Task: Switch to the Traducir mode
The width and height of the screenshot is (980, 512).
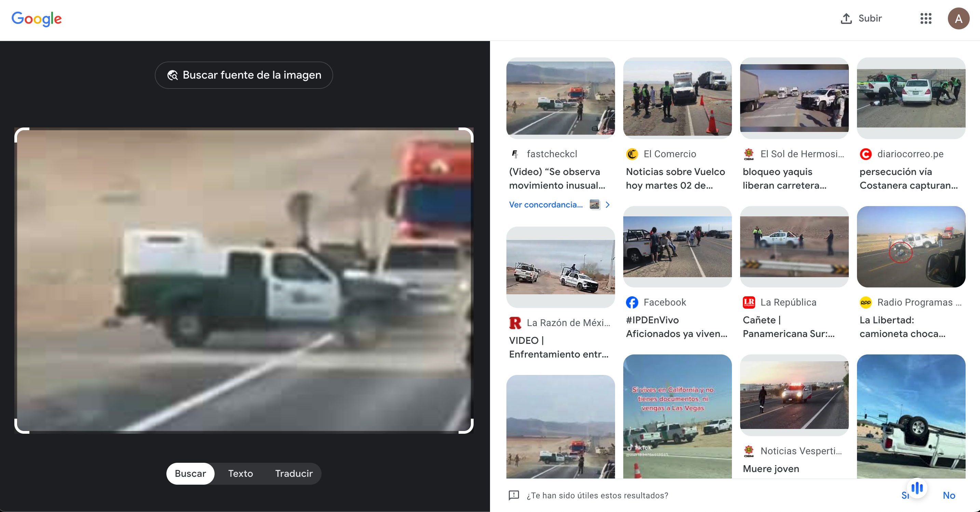Action: (x=294, y=473)
